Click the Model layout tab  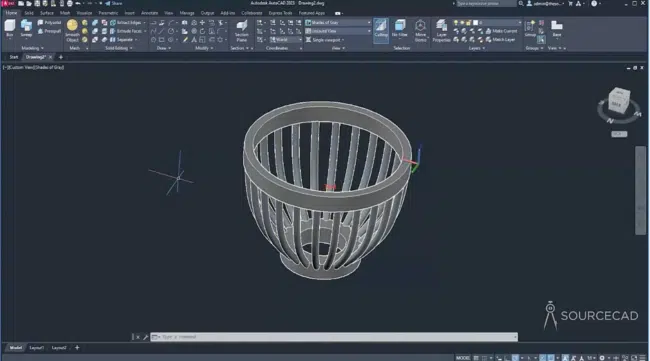tap(15, 348)
